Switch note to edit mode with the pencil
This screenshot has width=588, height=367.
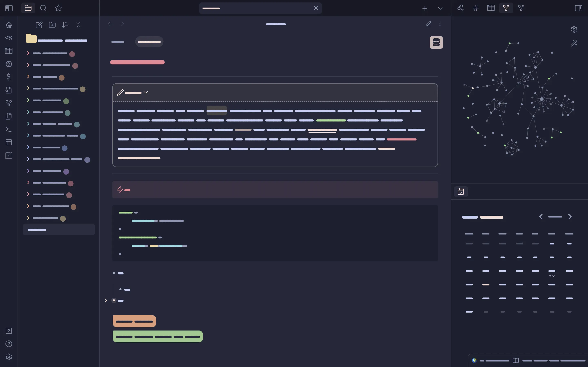428,24
